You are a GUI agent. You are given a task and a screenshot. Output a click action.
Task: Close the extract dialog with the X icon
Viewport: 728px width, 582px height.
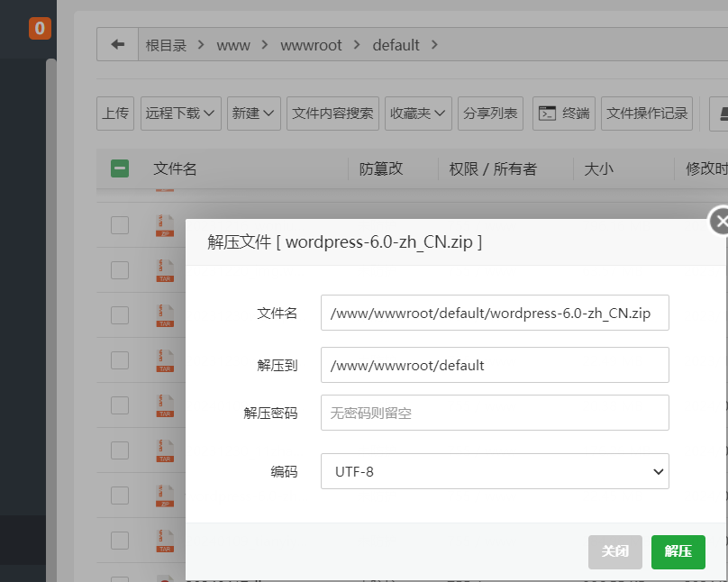(720, 221)
